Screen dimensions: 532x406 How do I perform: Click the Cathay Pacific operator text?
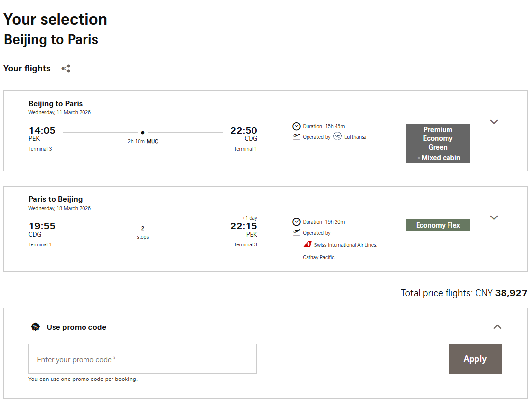(x=318, y=257)
